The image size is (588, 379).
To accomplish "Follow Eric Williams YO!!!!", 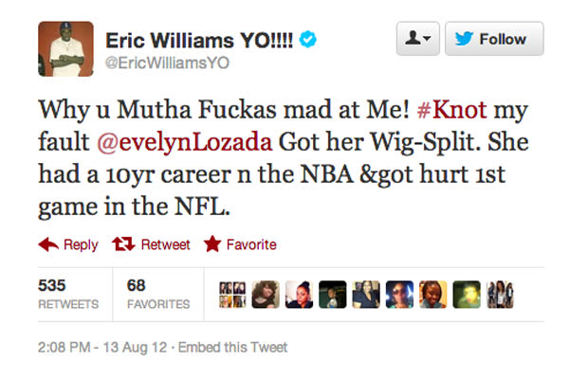I will point(494,39).
